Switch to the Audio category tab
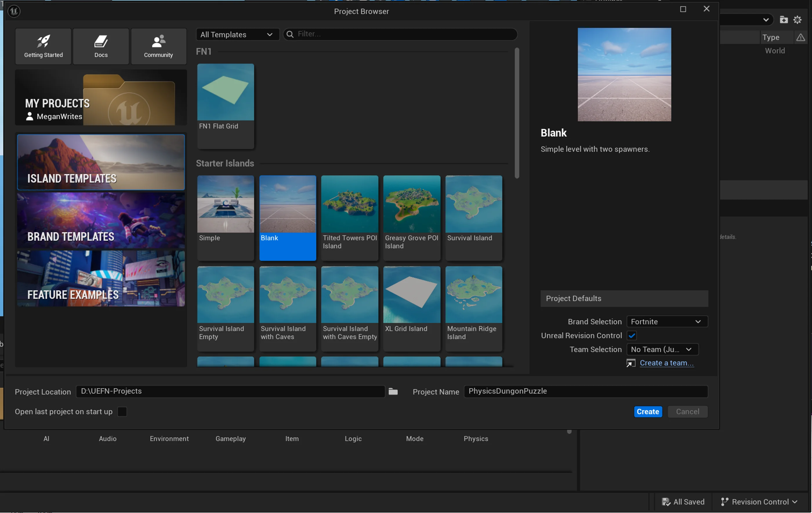812x513 pixels. coord(108,438)
